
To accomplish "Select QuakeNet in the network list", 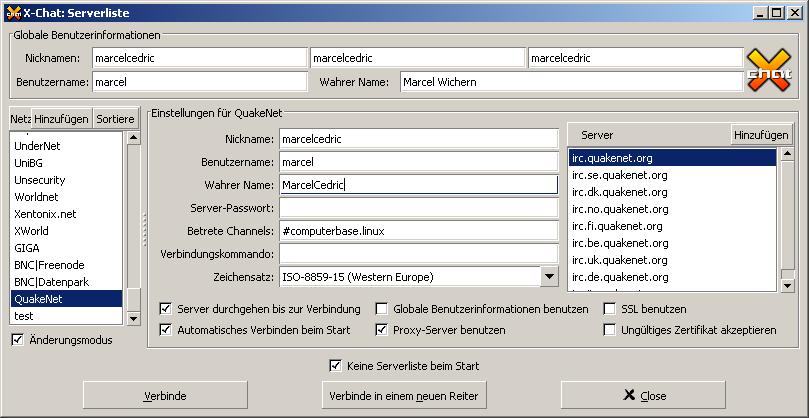I will tap(67, 299).
